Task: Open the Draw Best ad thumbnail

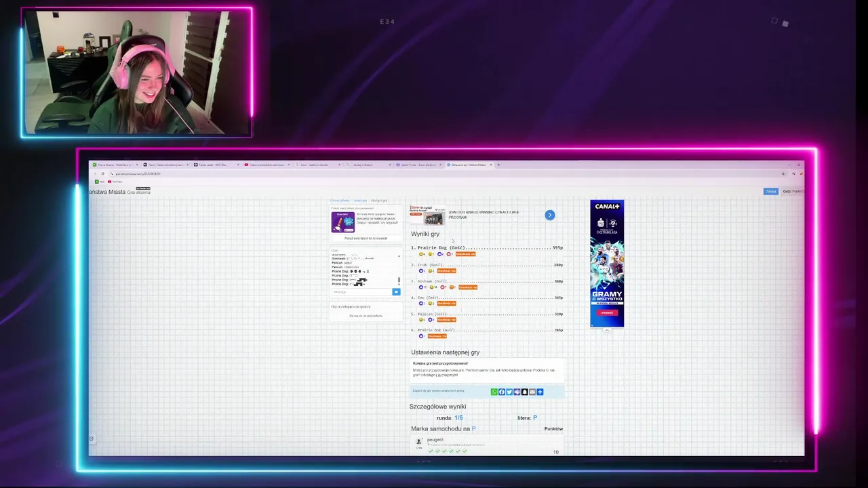Action: click(x=343, y=222)
